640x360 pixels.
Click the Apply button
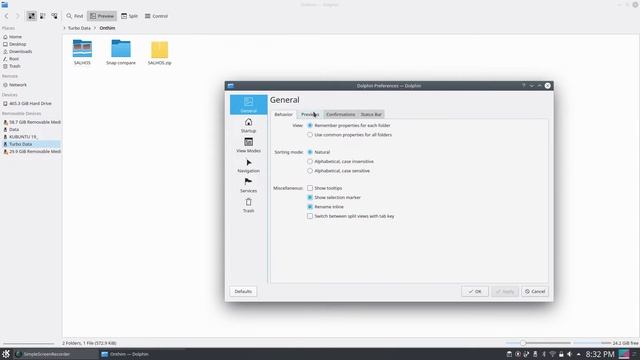coord(505,291)
